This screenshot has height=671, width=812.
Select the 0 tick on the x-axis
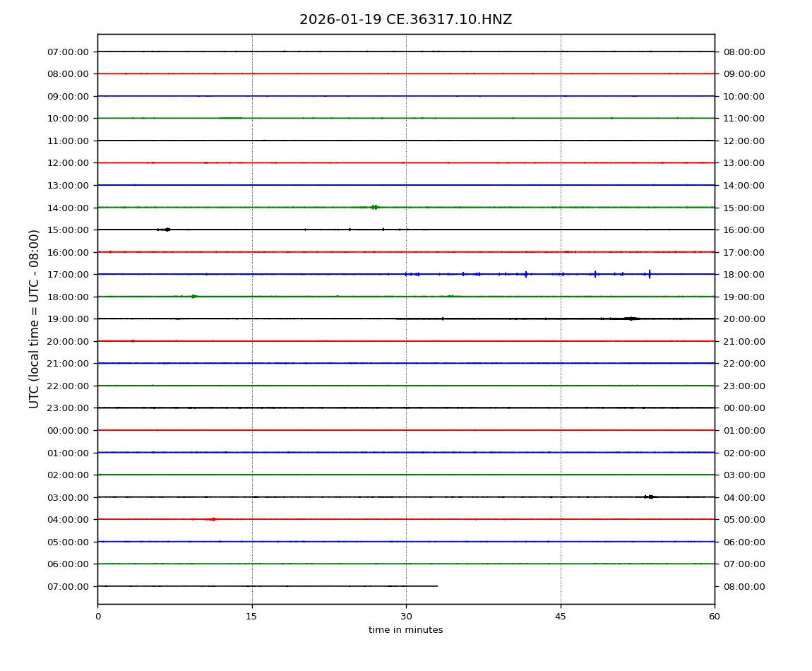pos(97,617)
